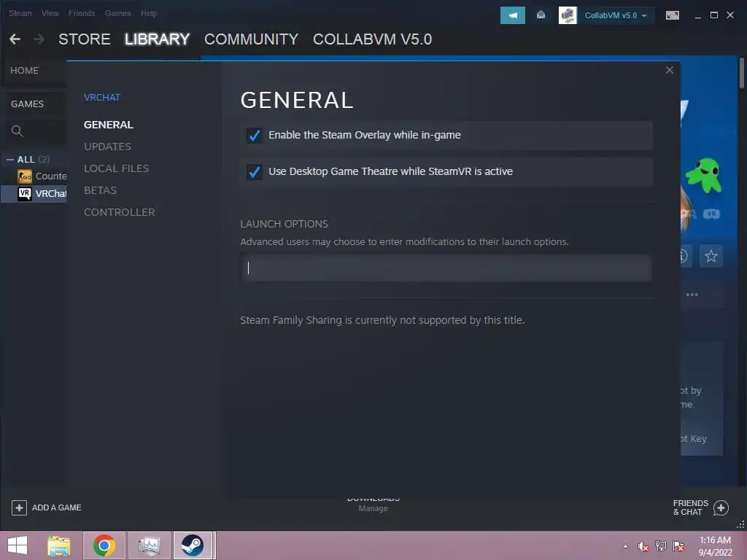
Task: Click the favorite star icon
Action: (711, 256)
